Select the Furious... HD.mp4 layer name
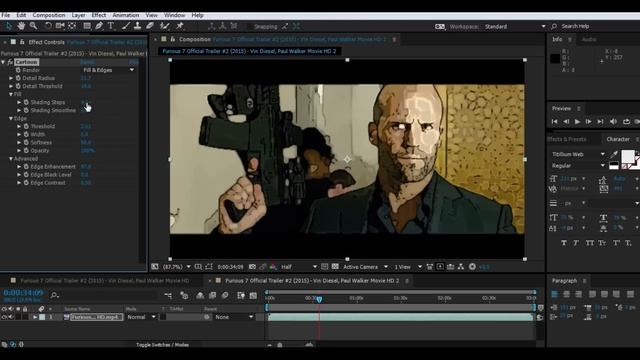 coord(96,317)
